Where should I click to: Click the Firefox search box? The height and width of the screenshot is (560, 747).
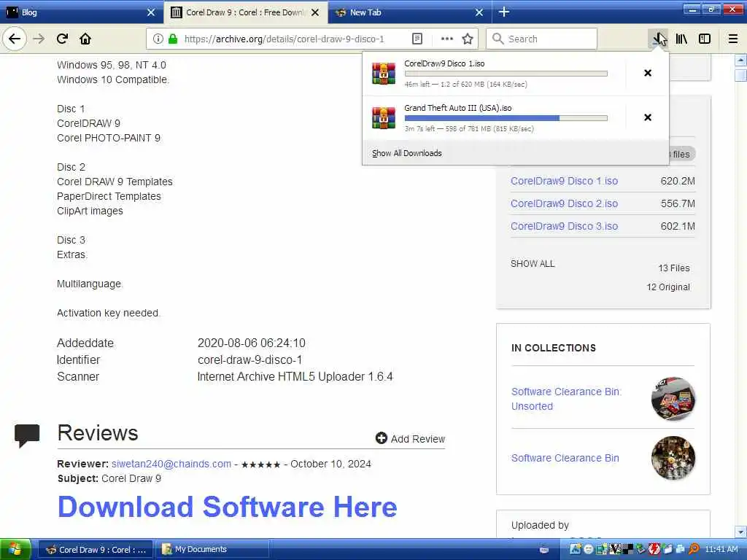point(541,39)
